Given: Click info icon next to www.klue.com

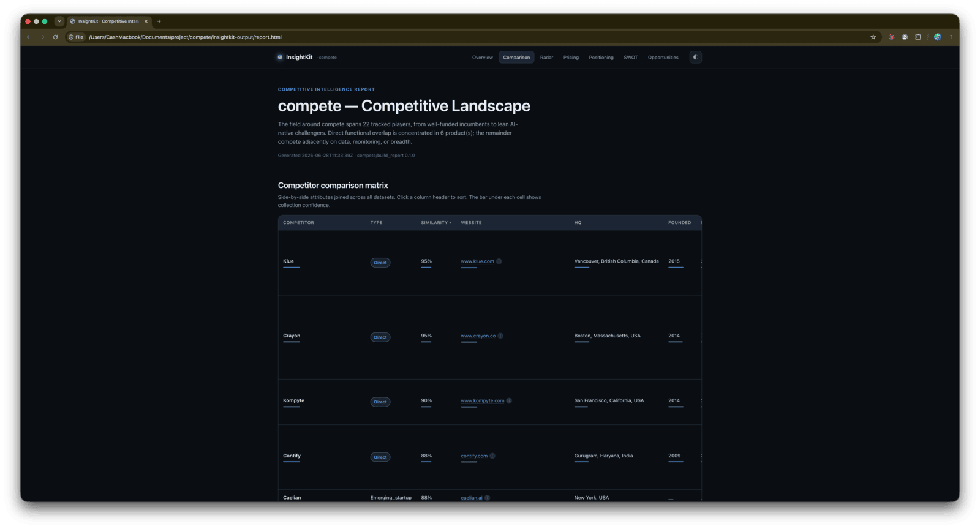Looking at the screenshot, I should tap(499, 261).
